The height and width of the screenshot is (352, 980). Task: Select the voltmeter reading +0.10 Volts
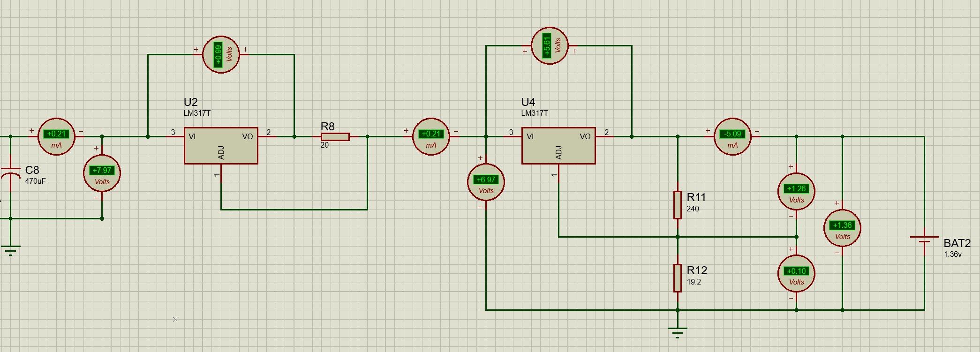(796, 274)
